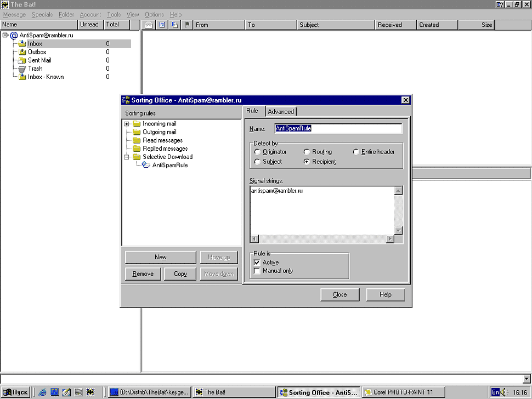532x399 pixels.
Task: Open the Message menu
Action: point(14,15)
